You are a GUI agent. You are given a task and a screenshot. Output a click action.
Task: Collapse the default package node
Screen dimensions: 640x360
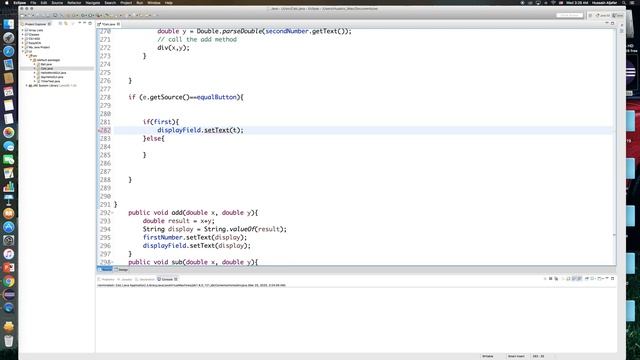pyautogui.click(x=31, y=60)
